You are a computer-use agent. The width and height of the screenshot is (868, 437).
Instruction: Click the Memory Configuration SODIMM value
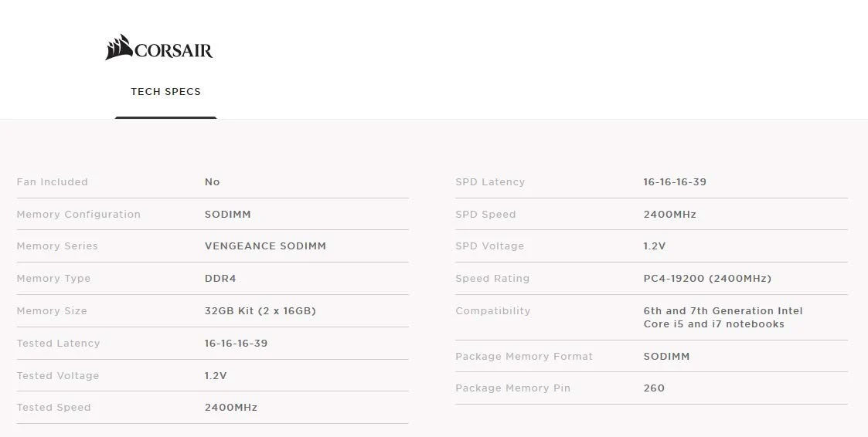pos(227,214)
